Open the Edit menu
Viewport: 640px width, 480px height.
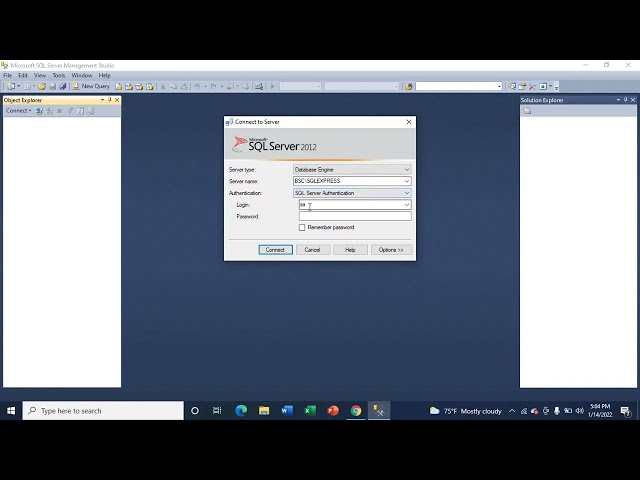(23, 76)
